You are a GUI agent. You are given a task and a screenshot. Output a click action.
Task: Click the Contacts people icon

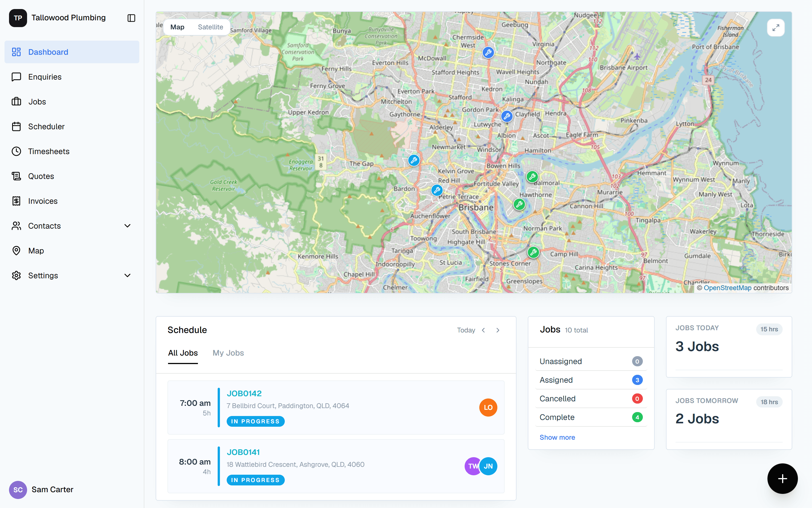click(x=16, y=226)
